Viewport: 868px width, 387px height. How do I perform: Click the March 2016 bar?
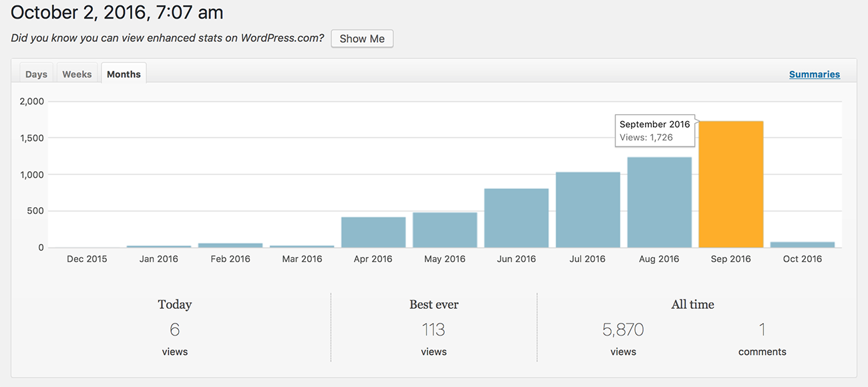[x=302, y=247]
